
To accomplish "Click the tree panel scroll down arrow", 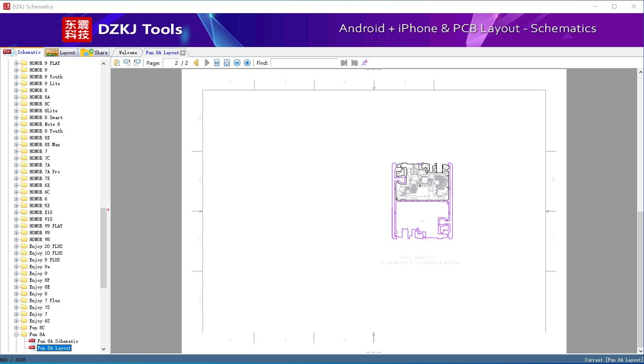I will pos(103,349).
